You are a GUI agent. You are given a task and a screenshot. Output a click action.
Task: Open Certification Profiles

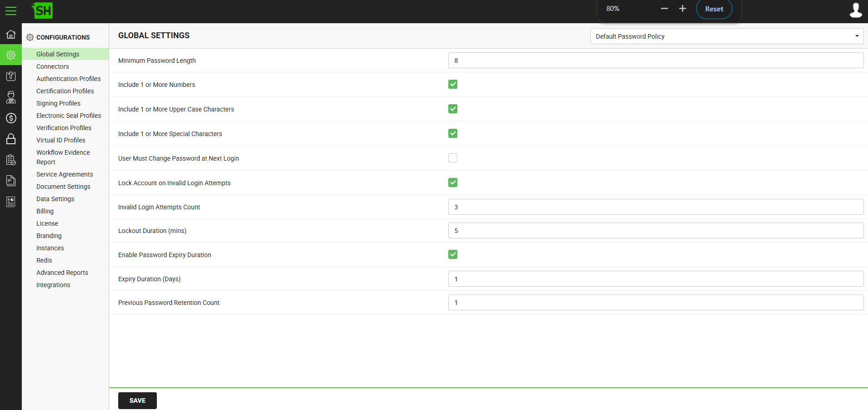(65, 91)
